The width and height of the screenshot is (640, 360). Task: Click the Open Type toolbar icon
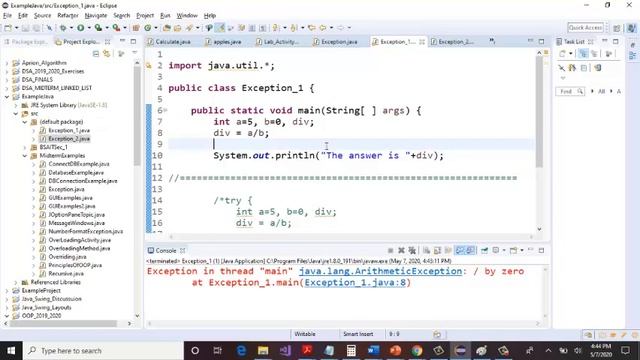pyautogui.click(x=167, y=28)
